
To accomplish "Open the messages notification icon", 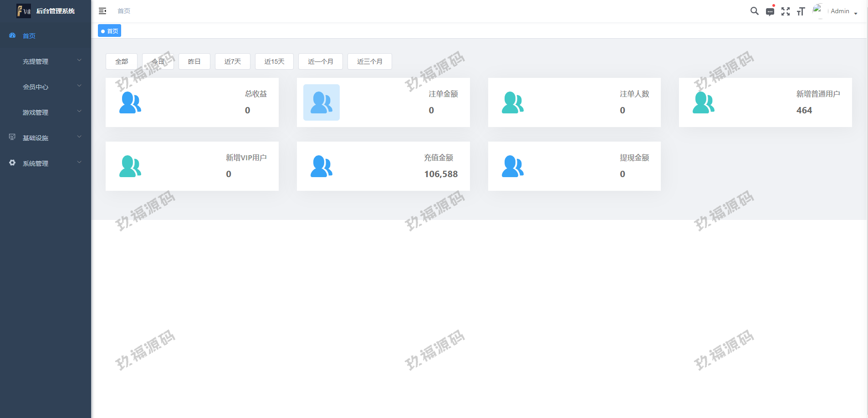I will tap(770, 11).
